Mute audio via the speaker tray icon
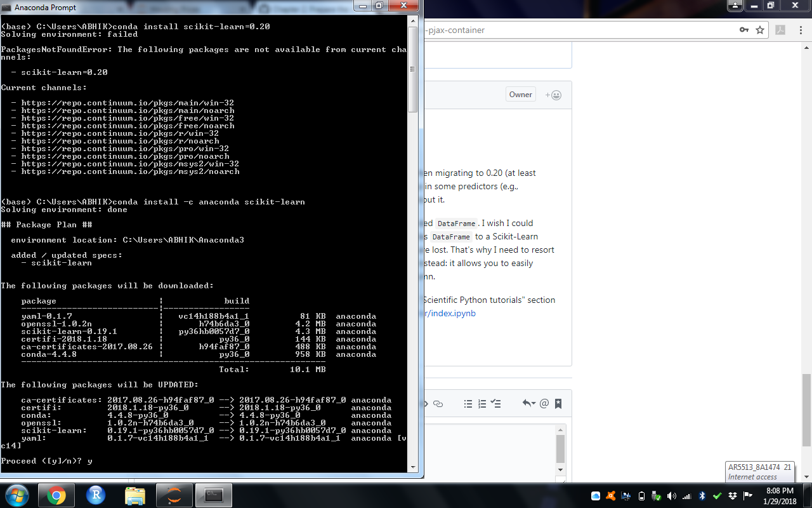 (671, 495)
